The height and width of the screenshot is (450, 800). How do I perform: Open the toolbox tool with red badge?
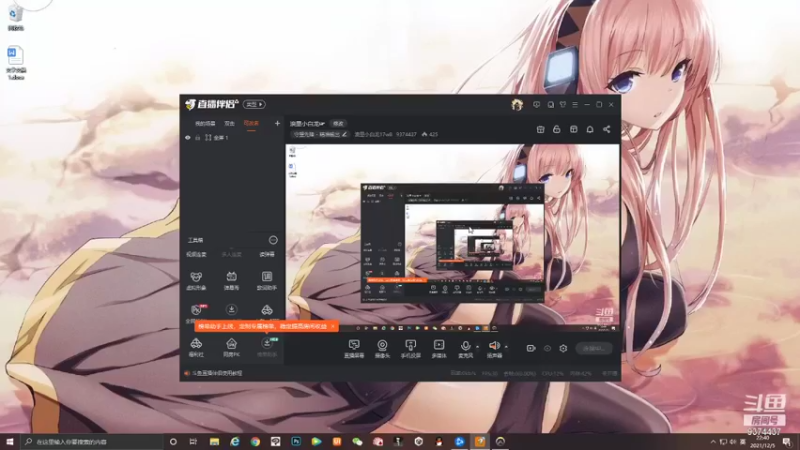click(x=197, y=311)
